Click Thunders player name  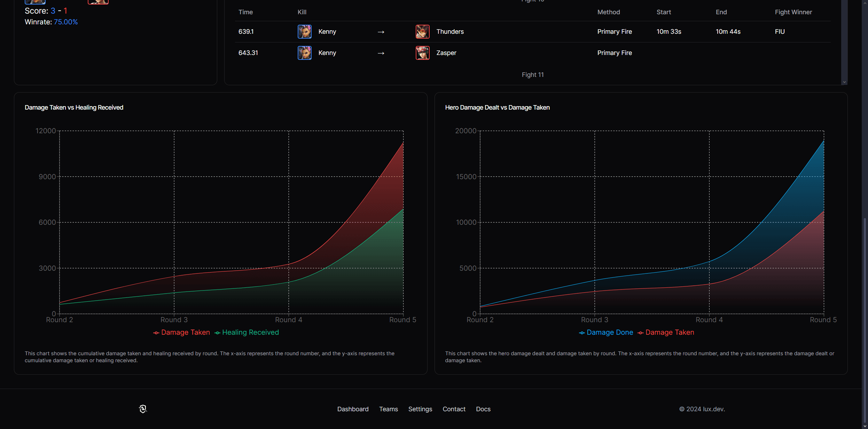click(x=450, y=32)
